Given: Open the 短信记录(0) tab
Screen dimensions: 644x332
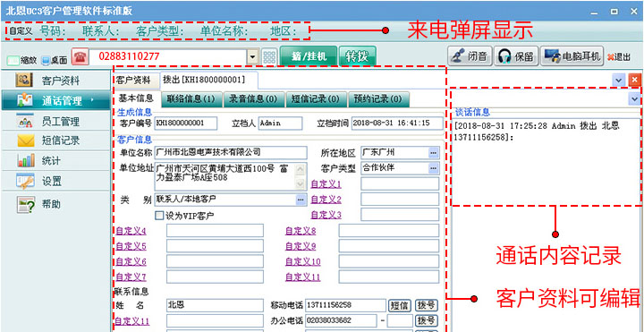Looking at the screenshot, I should point(316,99).
